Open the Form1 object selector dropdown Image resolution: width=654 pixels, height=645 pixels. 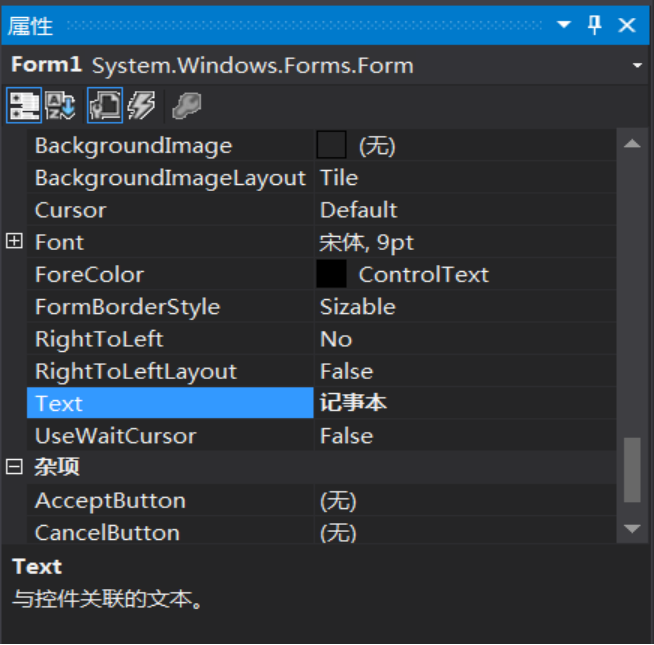[x=637, y=66]
